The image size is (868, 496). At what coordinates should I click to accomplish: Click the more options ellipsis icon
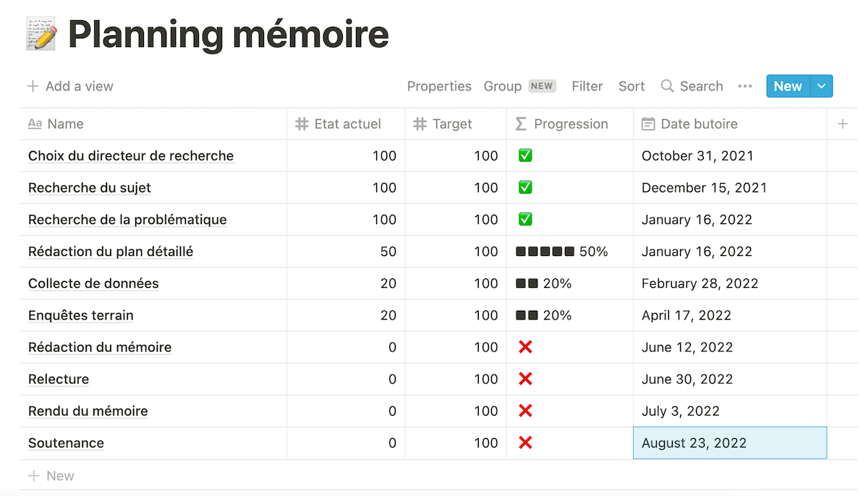click(745, 86)
